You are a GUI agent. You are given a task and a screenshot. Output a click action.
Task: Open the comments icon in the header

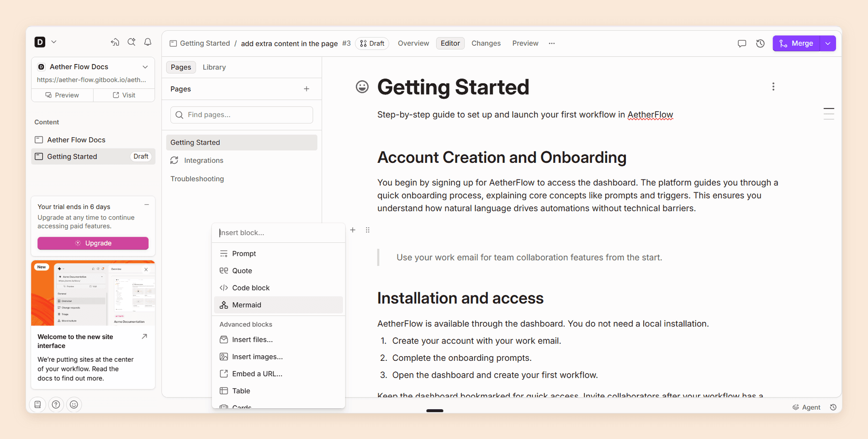(x=742, y=43)
